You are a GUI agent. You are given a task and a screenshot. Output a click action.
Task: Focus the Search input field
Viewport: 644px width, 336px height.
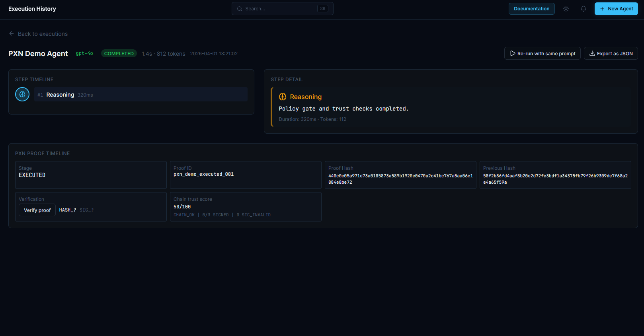283,9
